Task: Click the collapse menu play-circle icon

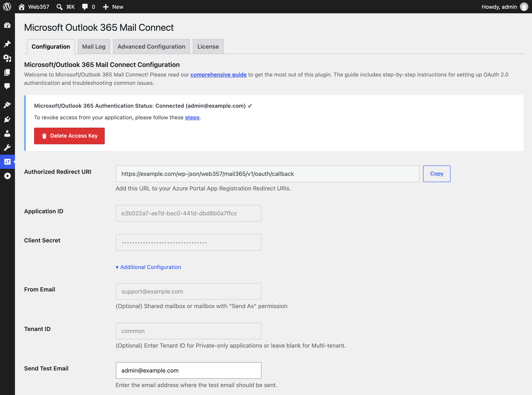Action: coord(7,176)
